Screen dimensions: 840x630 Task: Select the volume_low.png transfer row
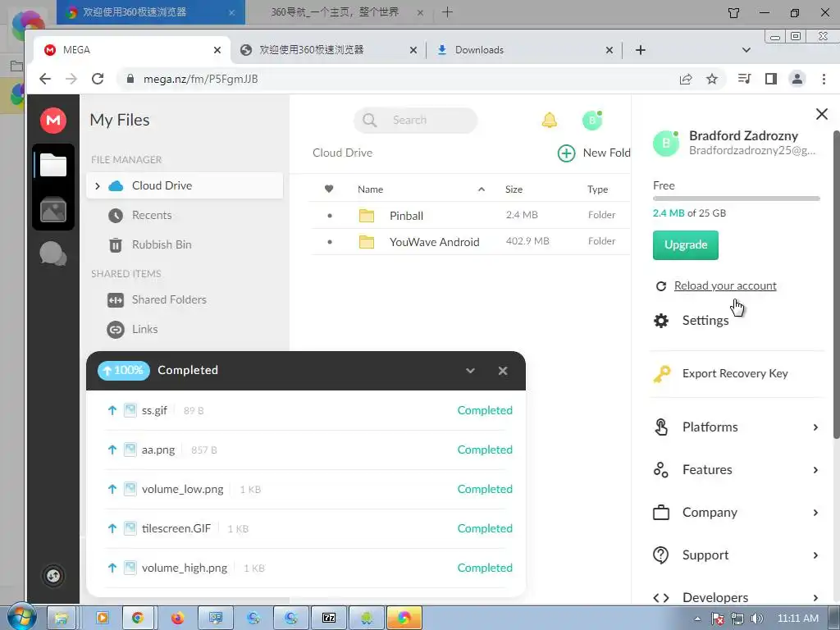[306, 489]
